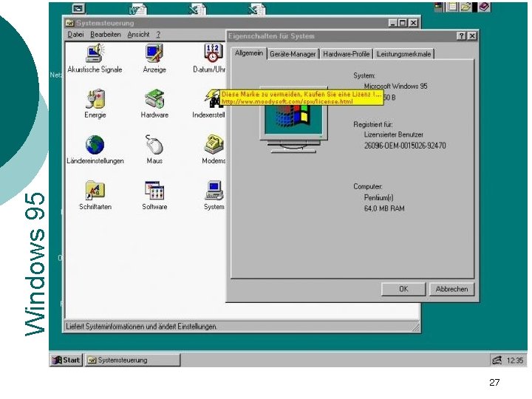Screen dimensions: 532x399
Task: Click the ? help button in system properties
Action: (x=461, y=36)
